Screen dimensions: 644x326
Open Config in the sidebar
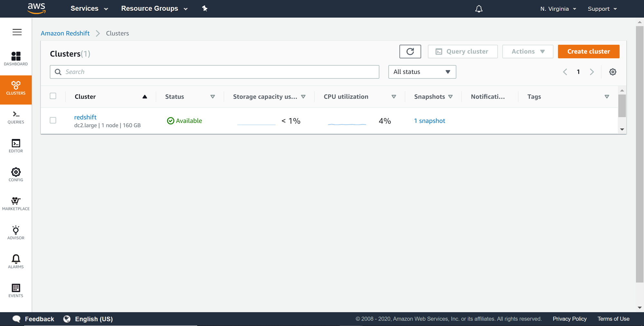pyautogui.click(x=16, y=175)
